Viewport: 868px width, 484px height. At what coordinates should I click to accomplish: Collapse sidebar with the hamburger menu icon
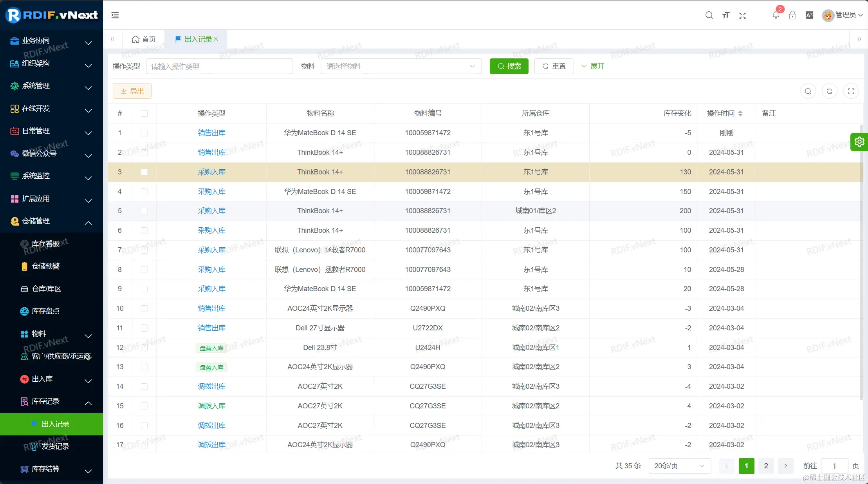coord(115,15)
